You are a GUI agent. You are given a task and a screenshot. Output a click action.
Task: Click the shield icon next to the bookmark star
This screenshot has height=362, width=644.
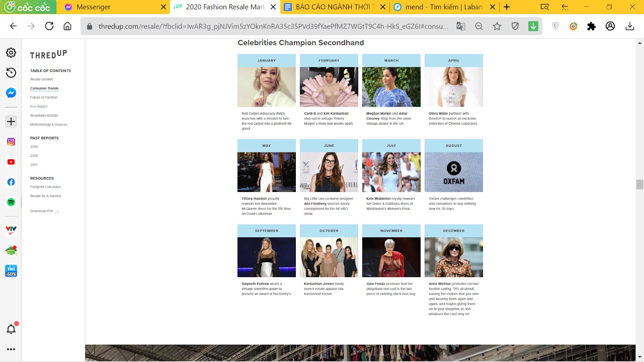coord(515,26)
